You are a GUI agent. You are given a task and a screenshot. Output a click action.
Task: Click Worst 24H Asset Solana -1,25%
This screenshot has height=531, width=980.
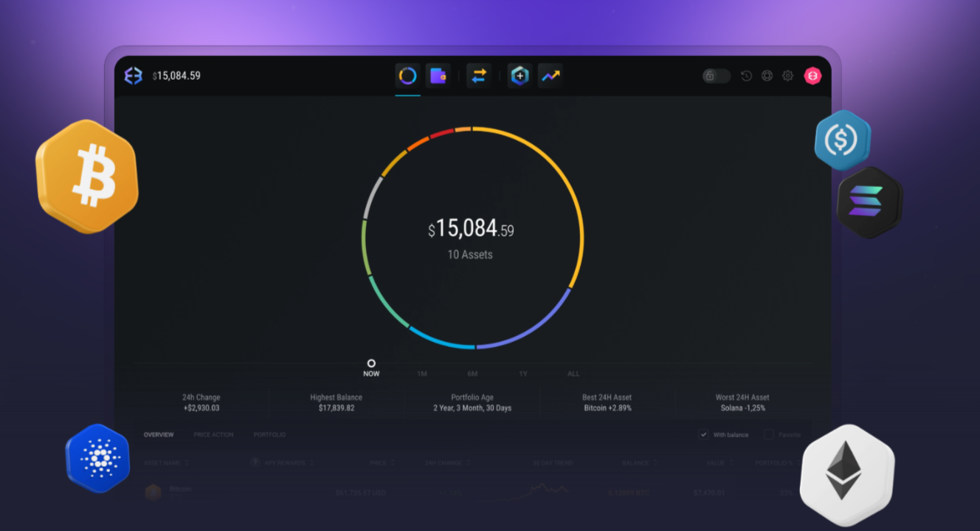point(742,402)
